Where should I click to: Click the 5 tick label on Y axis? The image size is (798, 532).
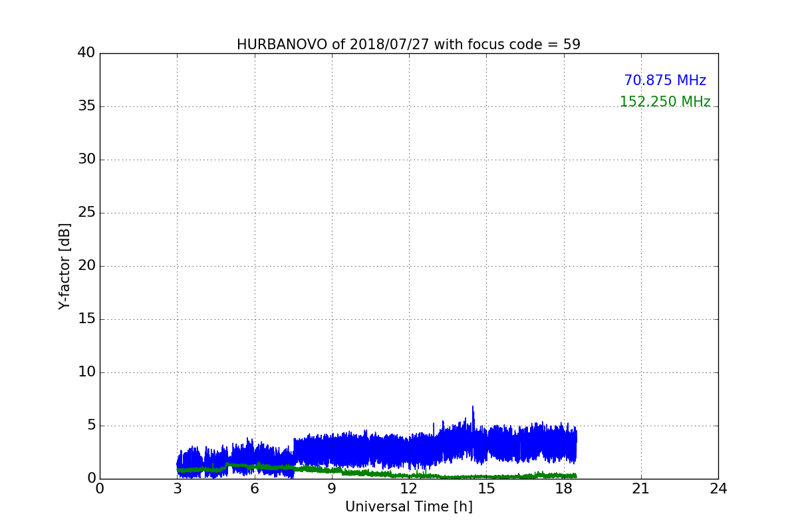(x=91, y=426)
